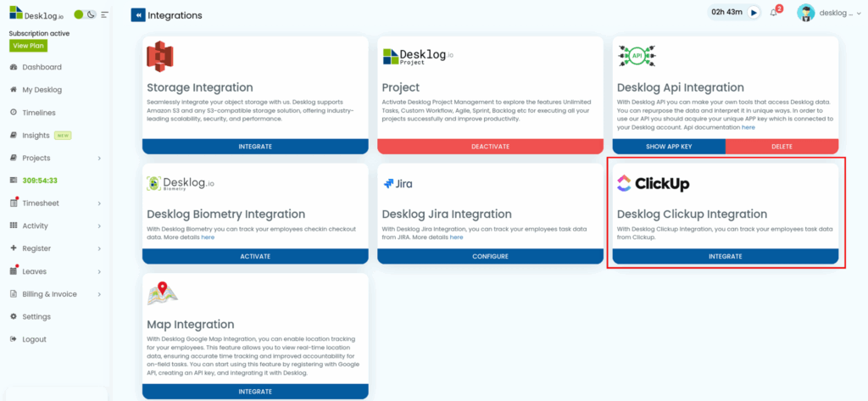868x401 pixels.
Task: Click the ClickUp logo
Action: (x=654, y=183)
